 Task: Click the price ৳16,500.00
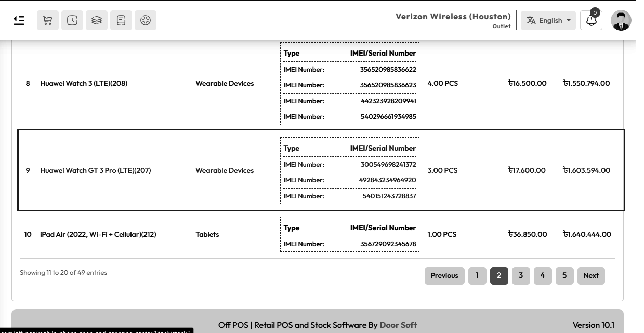528,83
